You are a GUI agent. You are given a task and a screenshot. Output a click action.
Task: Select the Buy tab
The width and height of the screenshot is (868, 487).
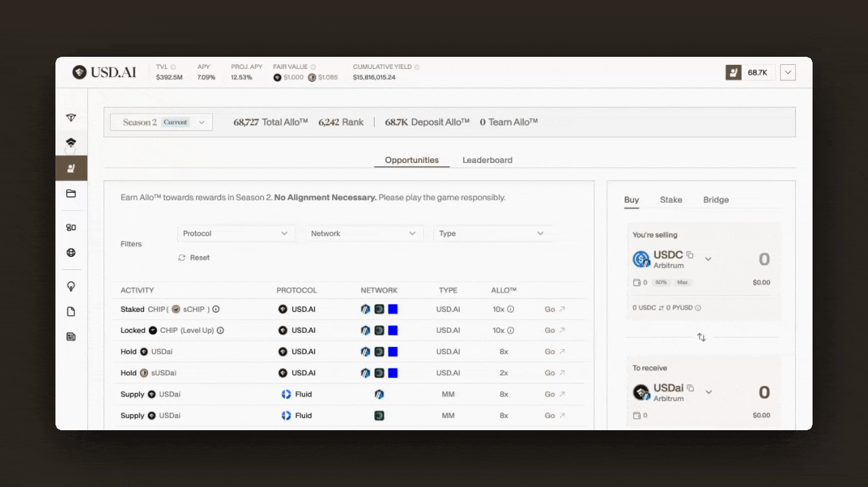631,200
